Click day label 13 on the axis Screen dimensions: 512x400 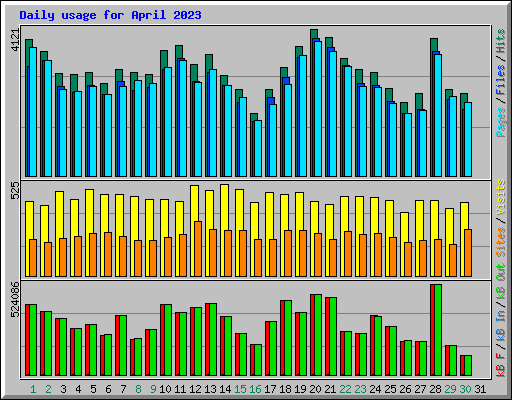tap(210, 389)
